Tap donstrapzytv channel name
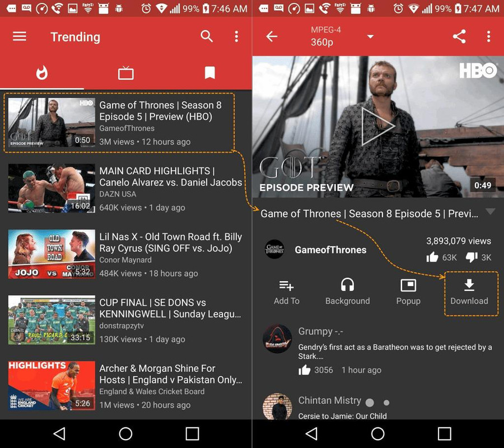Viewport: 504px width, 448px height. pyautogui.click(x=122, y=326)
